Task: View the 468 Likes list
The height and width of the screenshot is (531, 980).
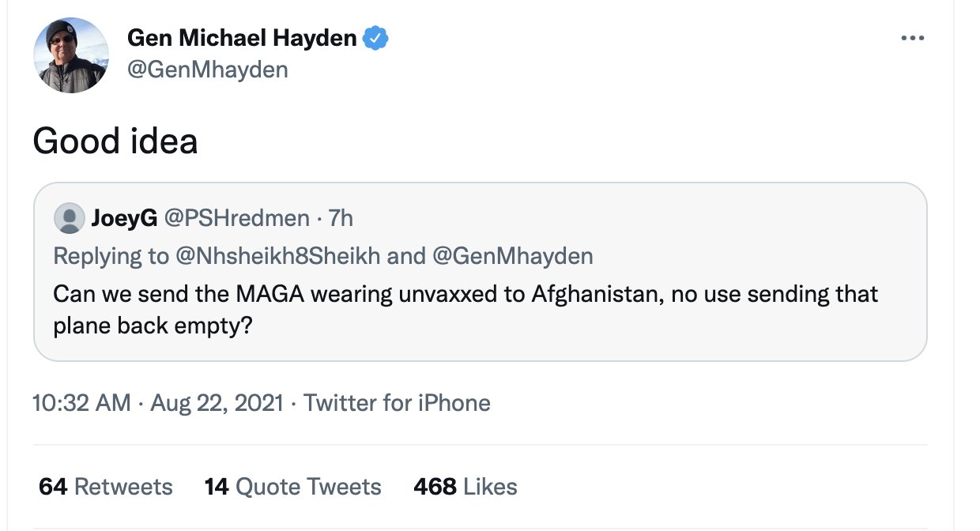Action: [x=465, y=486]
